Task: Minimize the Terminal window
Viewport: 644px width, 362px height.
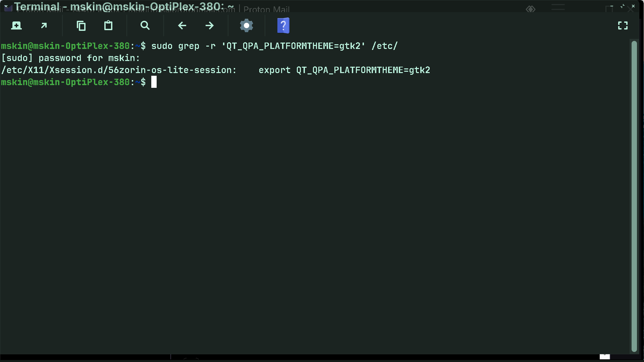Action: pyautogui.click(x=612, y=6)
